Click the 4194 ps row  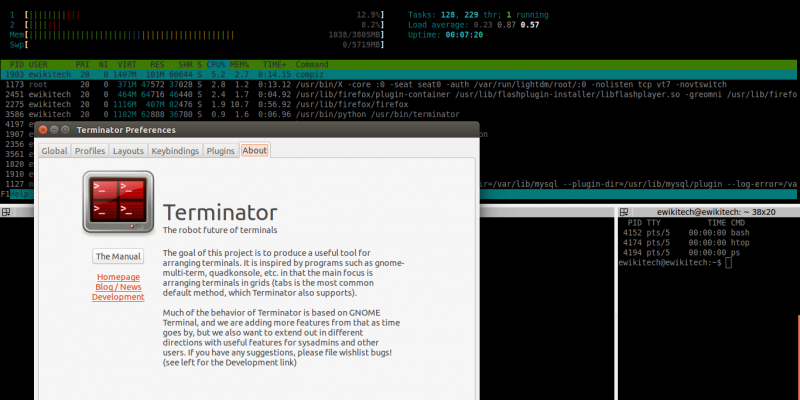(x=681, y=253)
